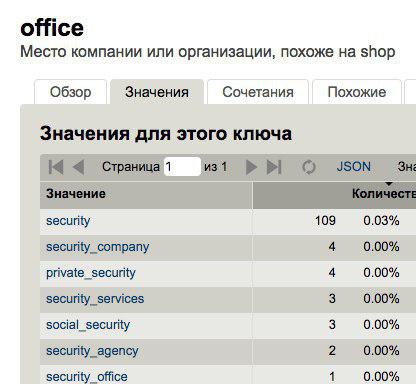Open the Обзор tab
The image size is (416, 384).
point(70,92)
